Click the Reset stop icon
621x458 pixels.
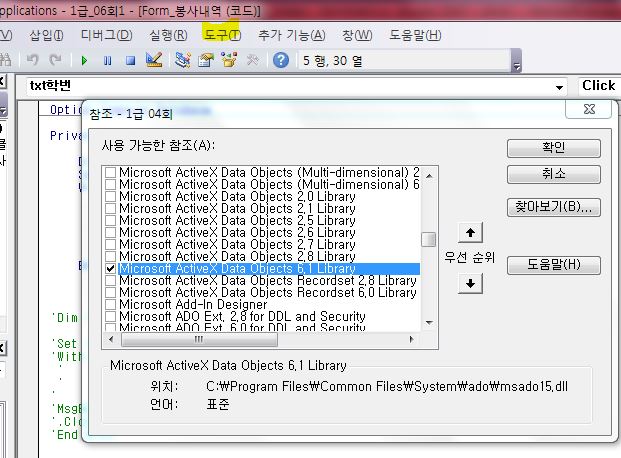[130, 61]
